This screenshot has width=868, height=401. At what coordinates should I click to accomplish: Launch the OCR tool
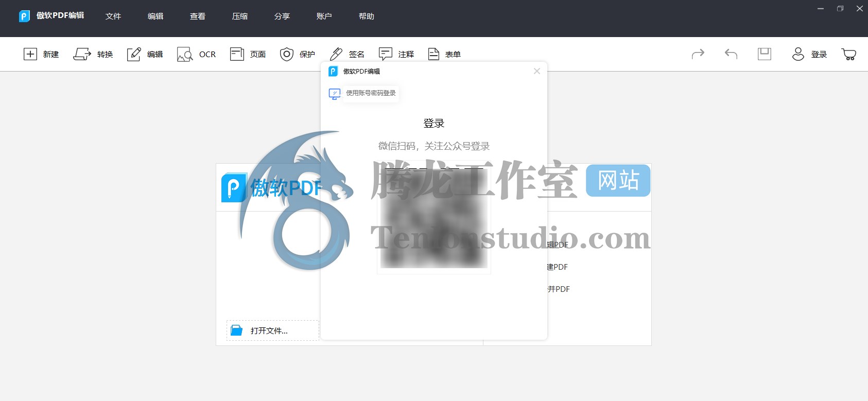185,54
